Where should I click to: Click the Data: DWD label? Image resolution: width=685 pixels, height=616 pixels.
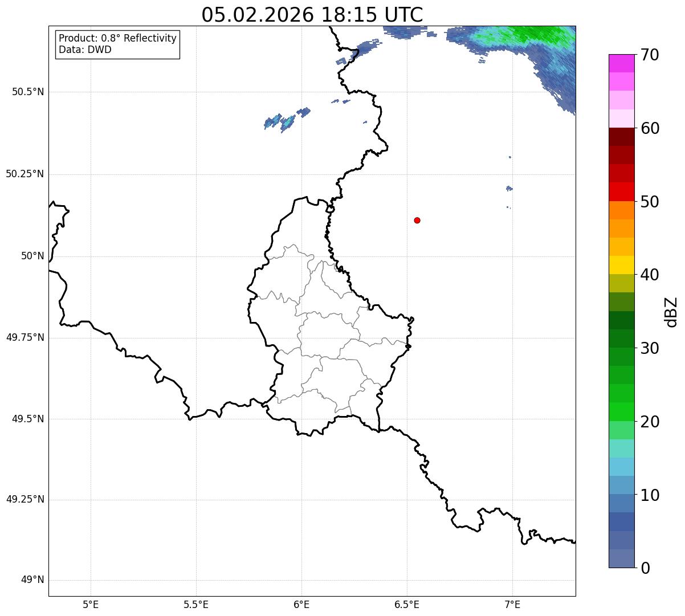pyautogui.click(x=85, y=50)
